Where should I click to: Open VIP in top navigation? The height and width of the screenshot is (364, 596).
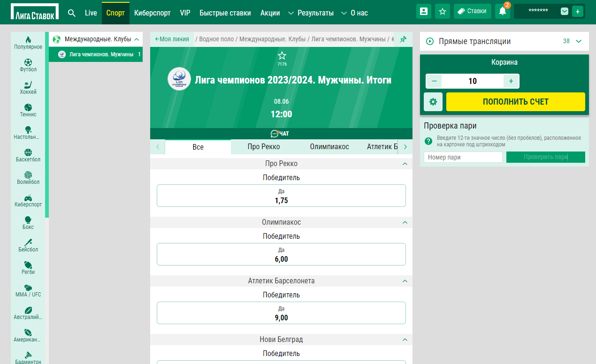(185, 13)
